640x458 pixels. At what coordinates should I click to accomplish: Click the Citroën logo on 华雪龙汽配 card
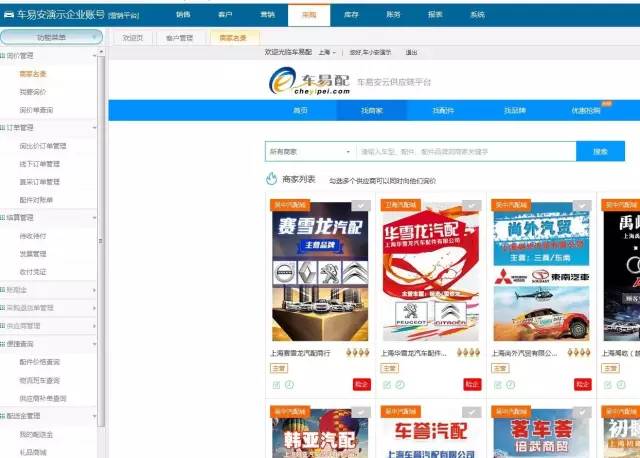pyautogui.click(x=449, y=314)
